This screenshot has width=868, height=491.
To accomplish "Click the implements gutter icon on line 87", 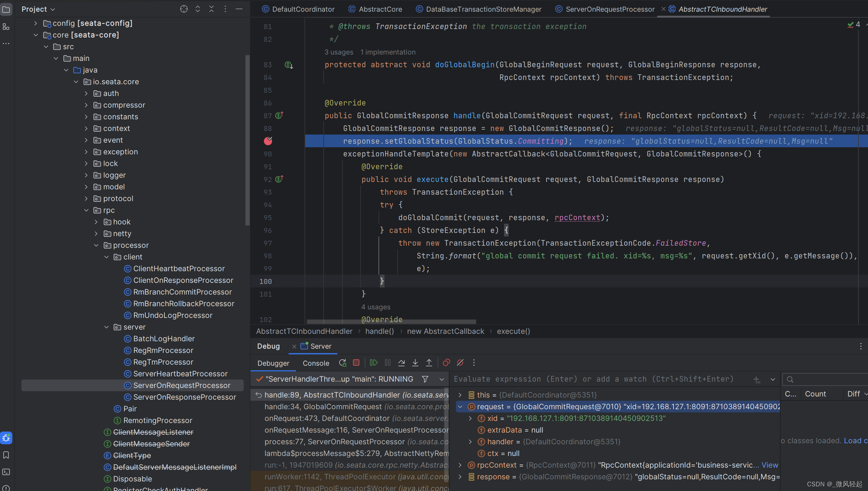I will [x=279, y=115].
